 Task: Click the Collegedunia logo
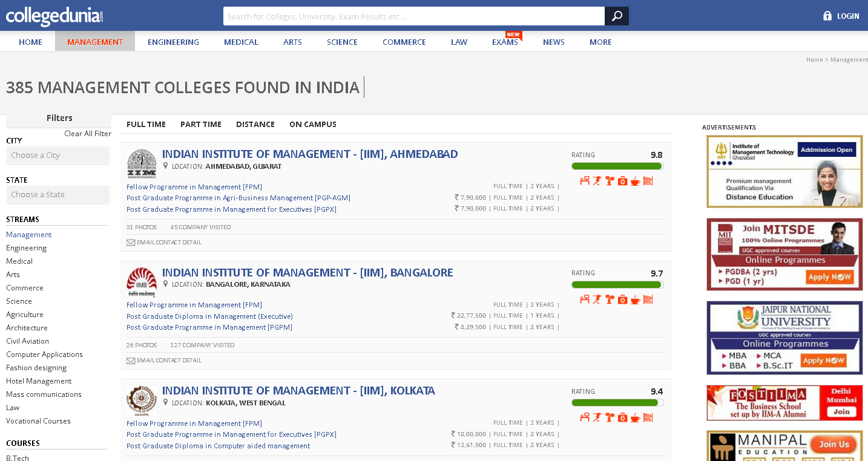click(x=54, y=16)
